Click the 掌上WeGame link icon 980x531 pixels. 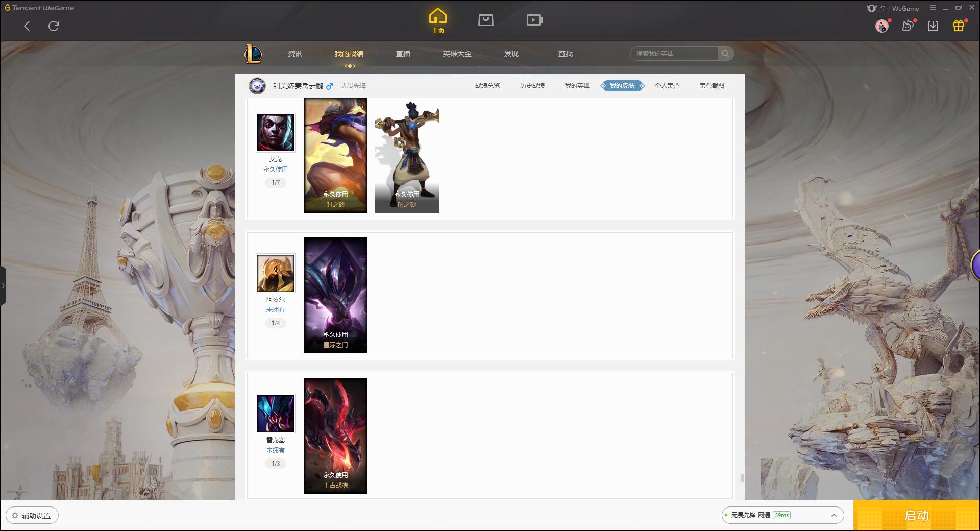(x=893, y=8)
